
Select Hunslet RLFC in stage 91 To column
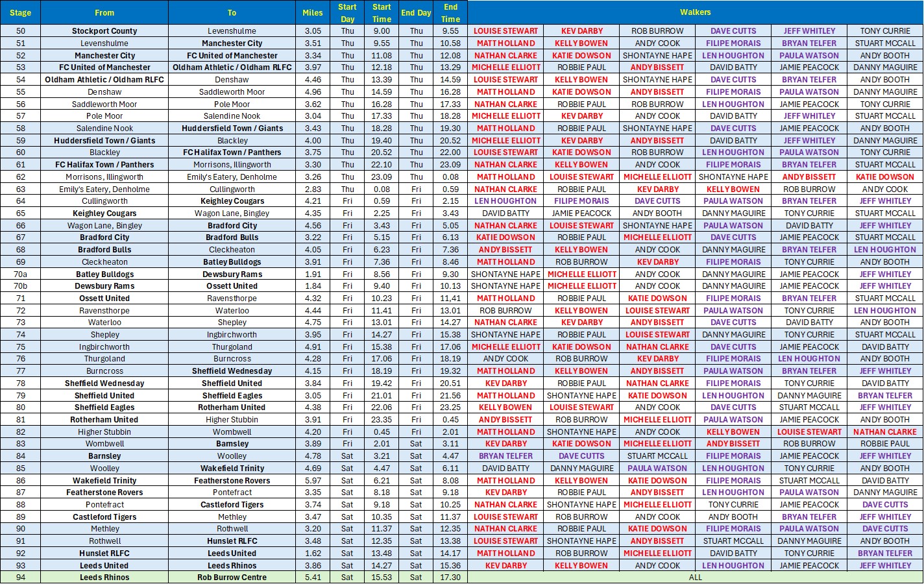pyautogui.click(x=232, y=541)
